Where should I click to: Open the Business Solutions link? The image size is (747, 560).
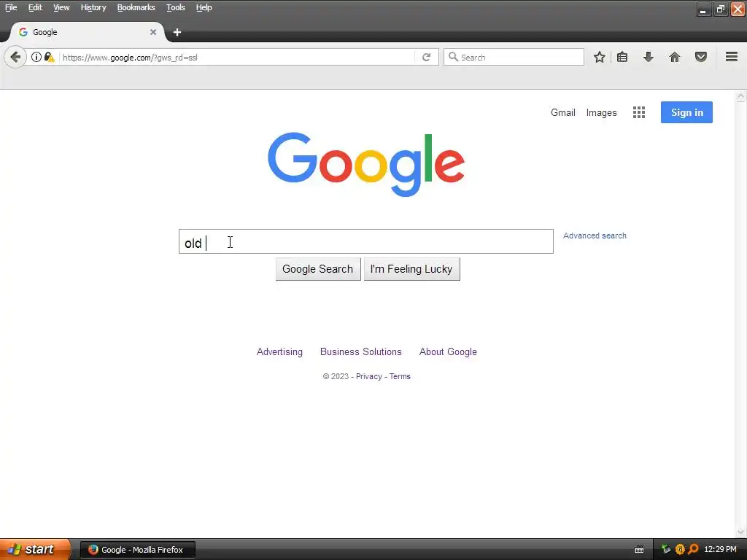click(361, 352)
